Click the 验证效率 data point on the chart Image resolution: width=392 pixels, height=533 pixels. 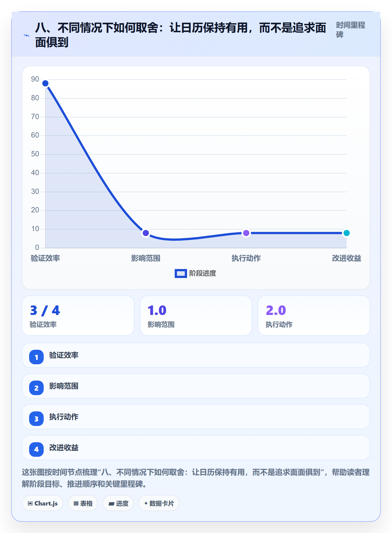pos(45,83)
